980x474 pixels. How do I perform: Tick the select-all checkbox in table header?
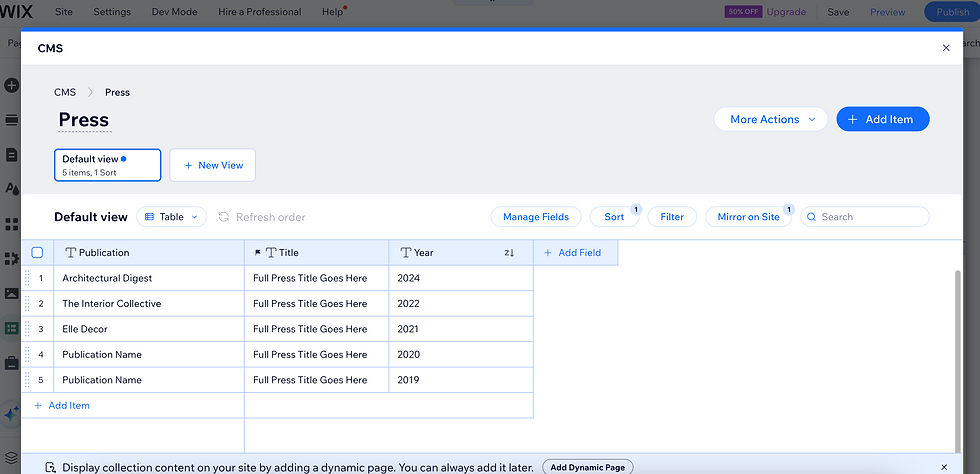coord(37,253)
